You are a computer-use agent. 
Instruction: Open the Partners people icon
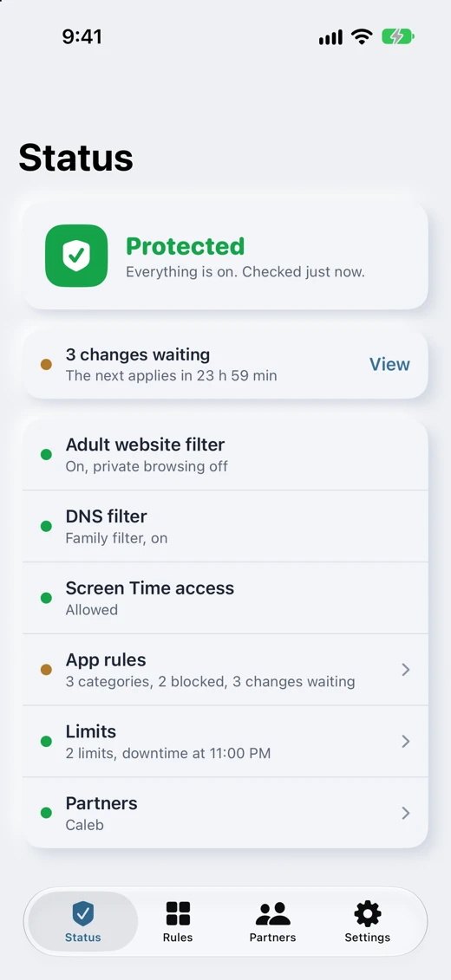[x=272, y=913]
